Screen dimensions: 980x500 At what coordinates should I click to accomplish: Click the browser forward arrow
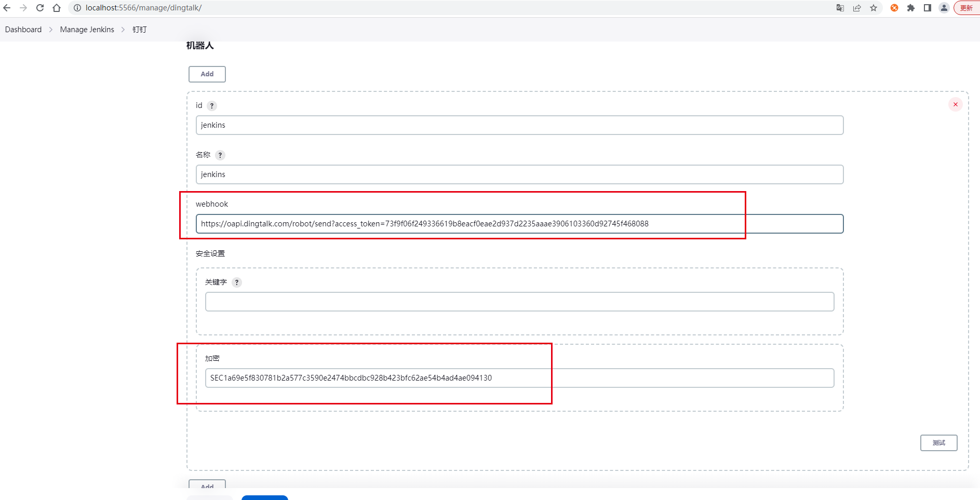coord(23,8)
